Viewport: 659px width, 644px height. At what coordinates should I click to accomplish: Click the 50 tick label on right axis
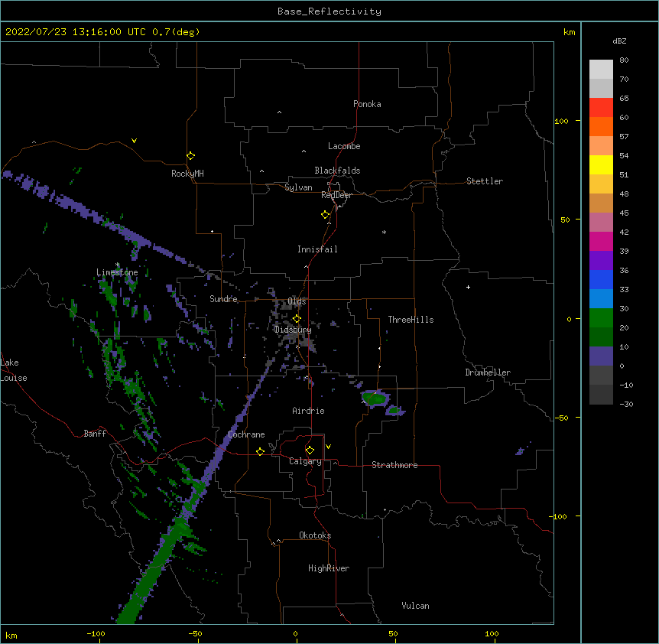(x=565, y=220)
